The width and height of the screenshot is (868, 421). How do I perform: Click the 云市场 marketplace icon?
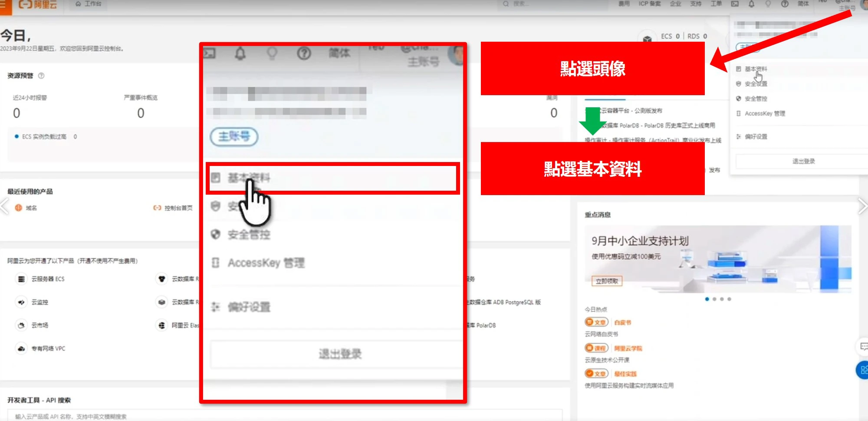point(21,325)
